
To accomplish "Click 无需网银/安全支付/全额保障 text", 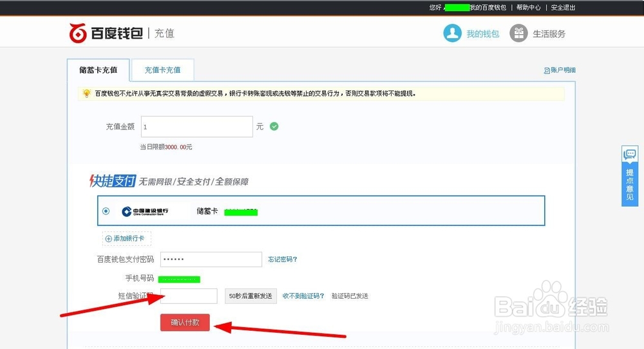I will click(193, 182).
